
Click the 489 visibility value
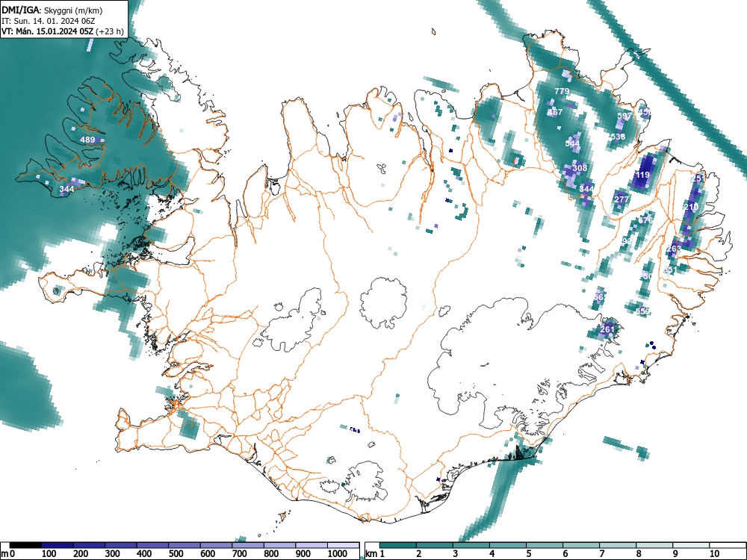[87, 140]
